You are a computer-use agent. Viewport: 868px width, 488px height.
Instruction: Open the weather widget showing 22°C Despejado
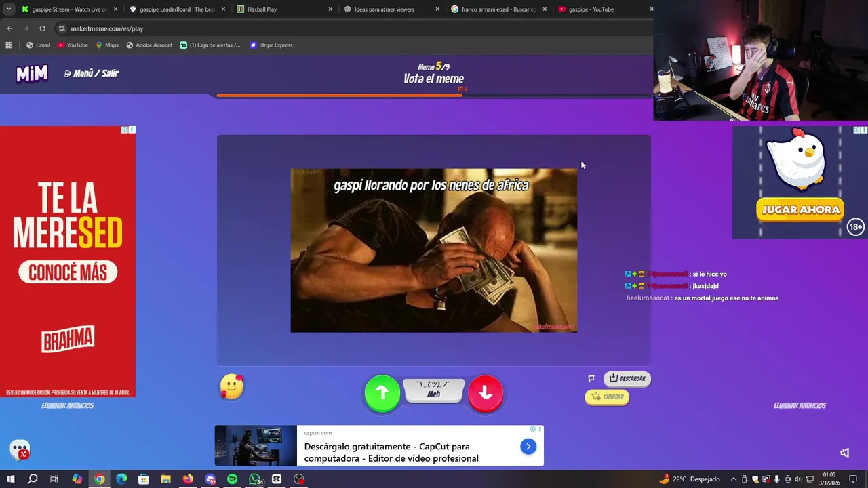pyautogui.click(x=689, y=479)
